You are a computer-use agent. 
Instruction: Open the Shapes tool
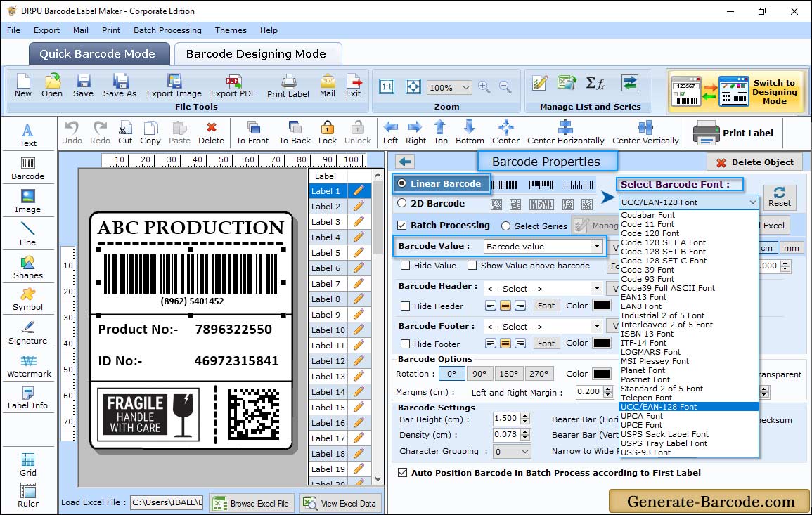[28, 268]
